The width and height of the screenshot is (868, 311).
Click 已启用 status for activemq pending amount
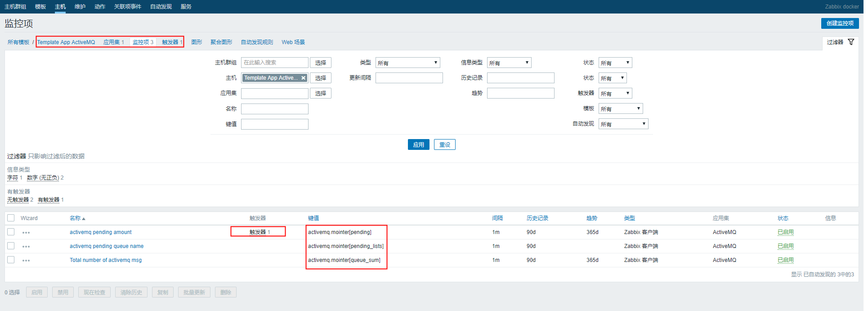[x=785, y=232]
